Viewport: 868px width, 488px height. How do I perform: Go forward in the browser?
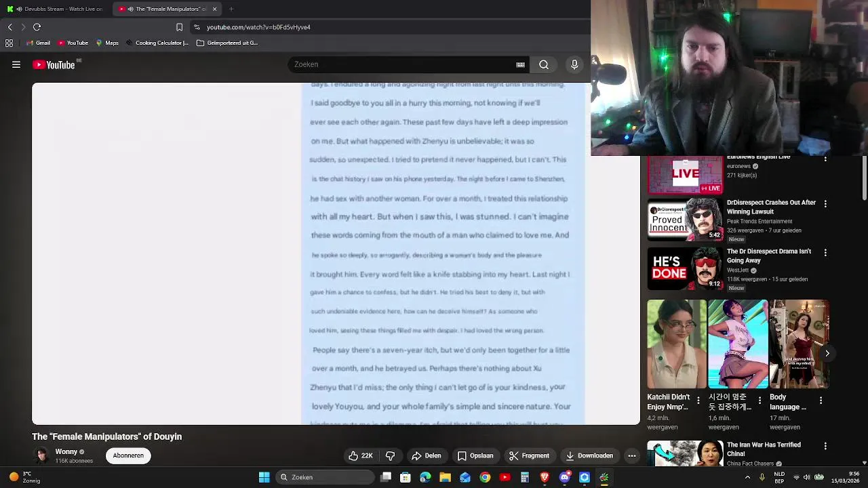[23, 27]
